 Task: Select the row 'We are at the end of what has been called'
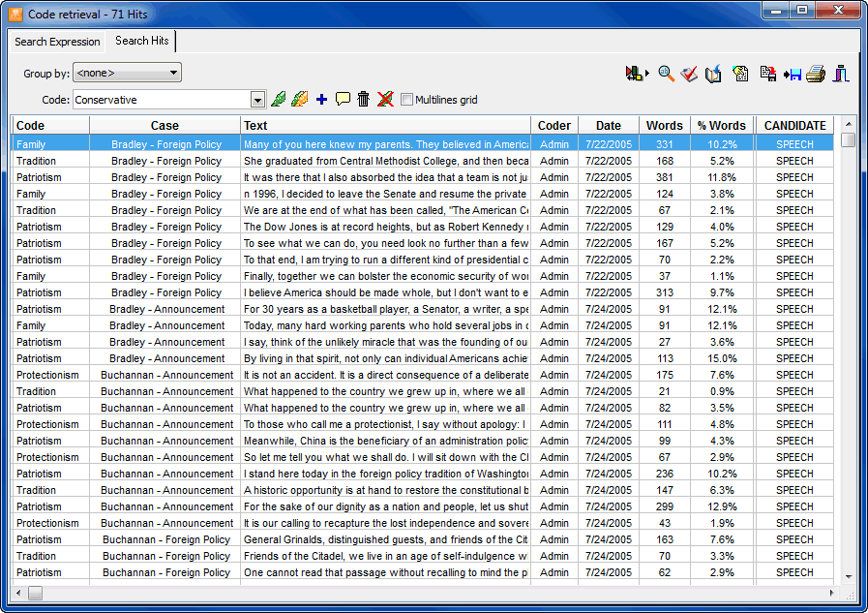click(422, 210)
